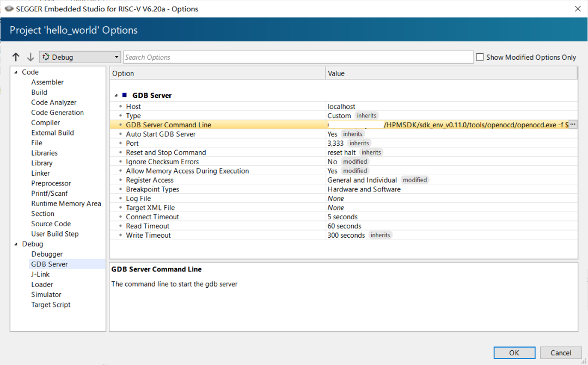Screen dimensions: 588x365
Task: Click the General and Individual value
Action: coord(362,180)
